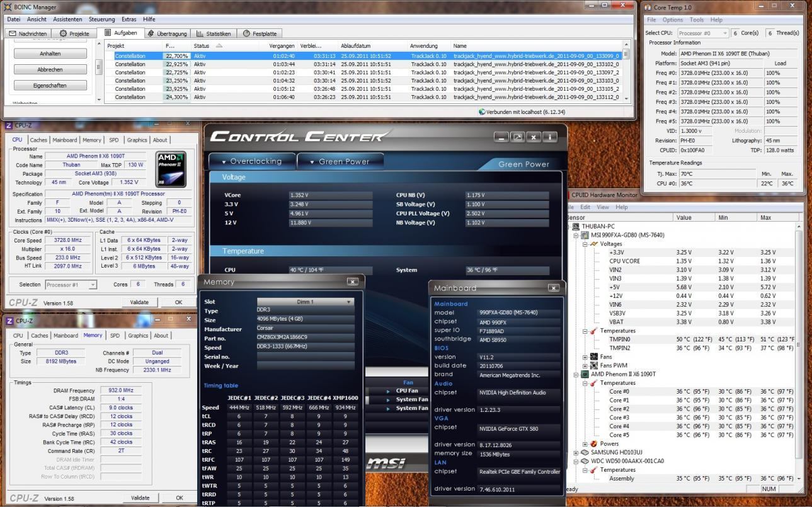Click Validate in lower CPU-Z window
The height and width of the screenshot is (507, 812).
coord(140,498)
